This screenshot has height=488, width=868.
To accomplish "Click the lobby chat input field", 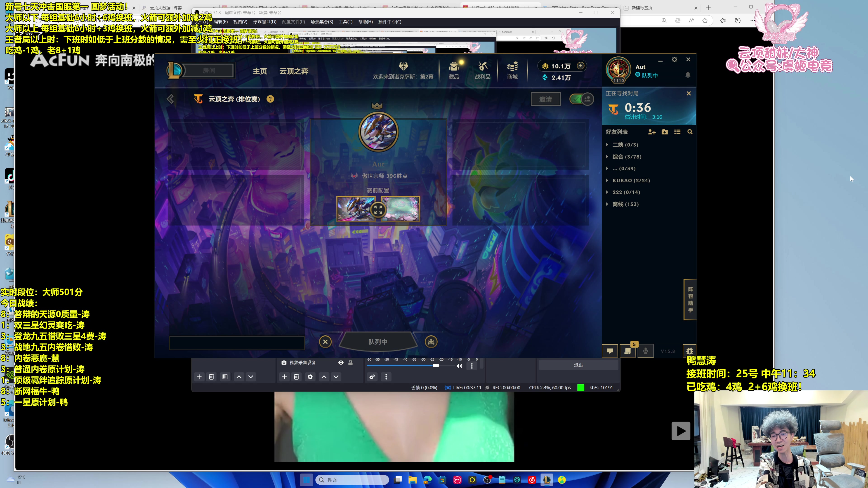I will tap(236, 343).
